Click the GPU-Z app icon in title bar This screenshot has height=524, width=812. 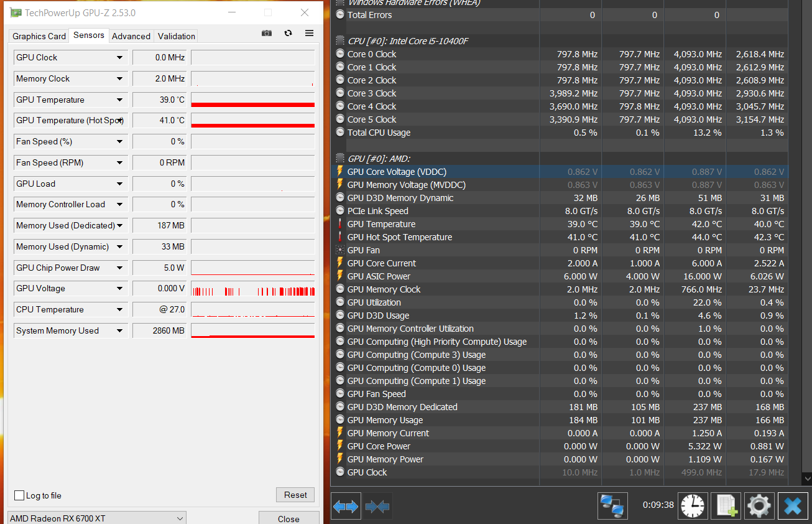coord(16,12)
